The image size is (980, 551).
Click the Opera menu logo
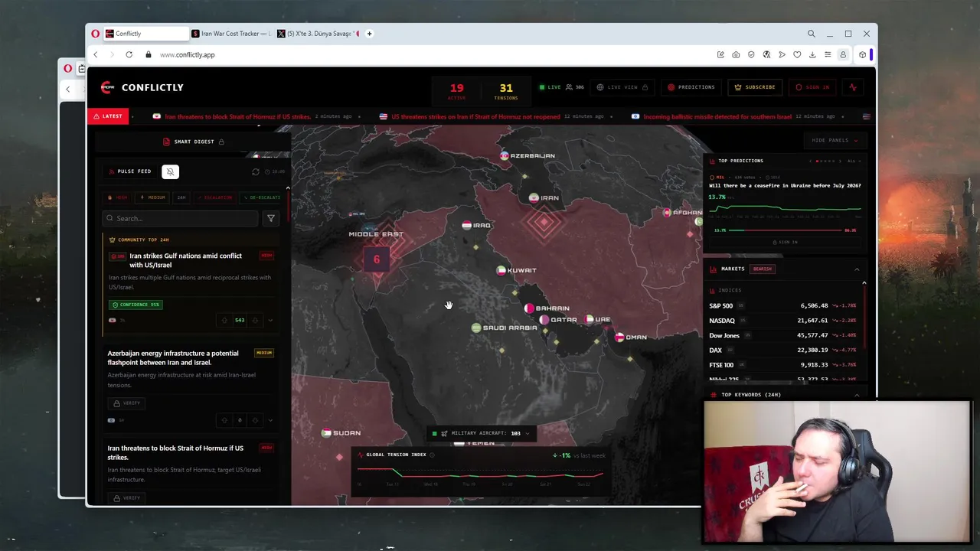95,34
